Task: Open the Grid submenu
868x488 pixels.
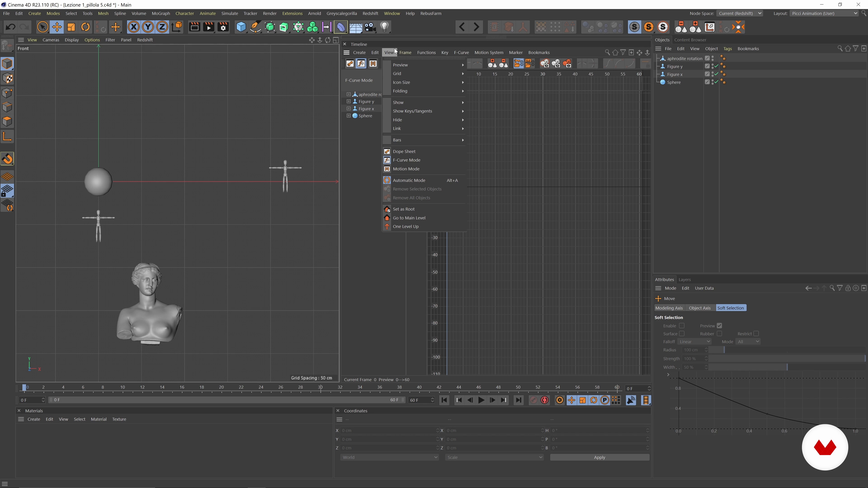Action: [x=424, y=73]
